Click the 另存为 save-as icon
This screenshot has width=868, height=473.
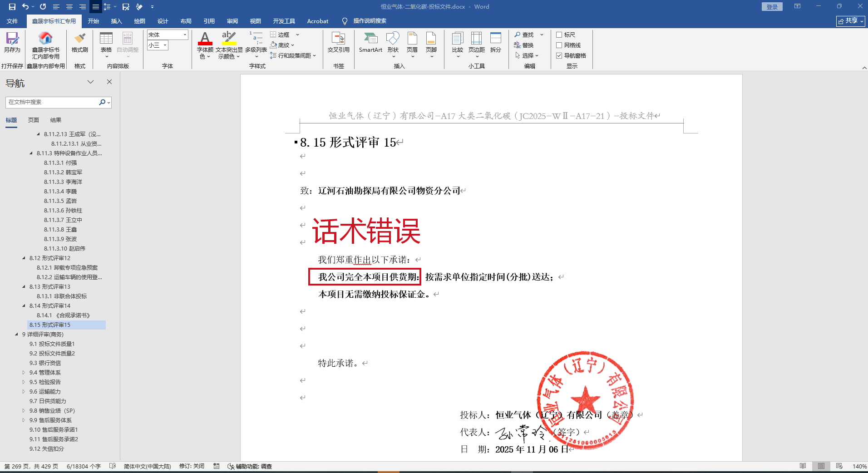12,42
